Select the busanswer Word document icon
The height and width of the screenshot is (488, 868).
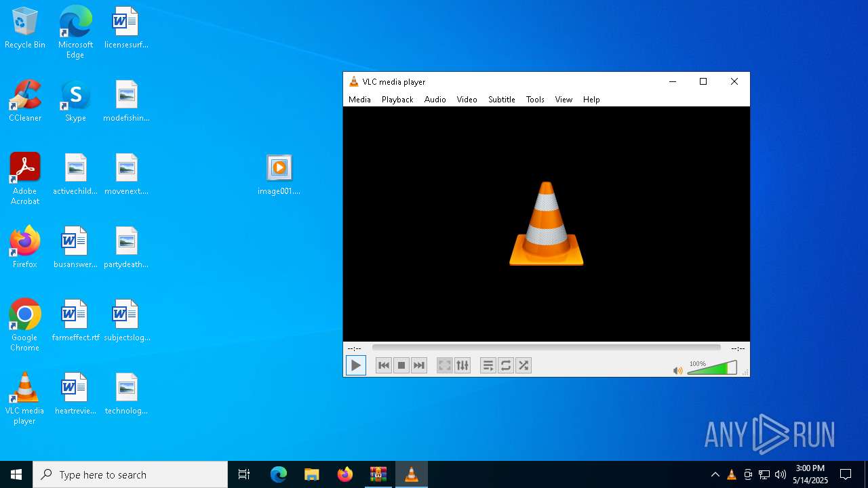75,247
